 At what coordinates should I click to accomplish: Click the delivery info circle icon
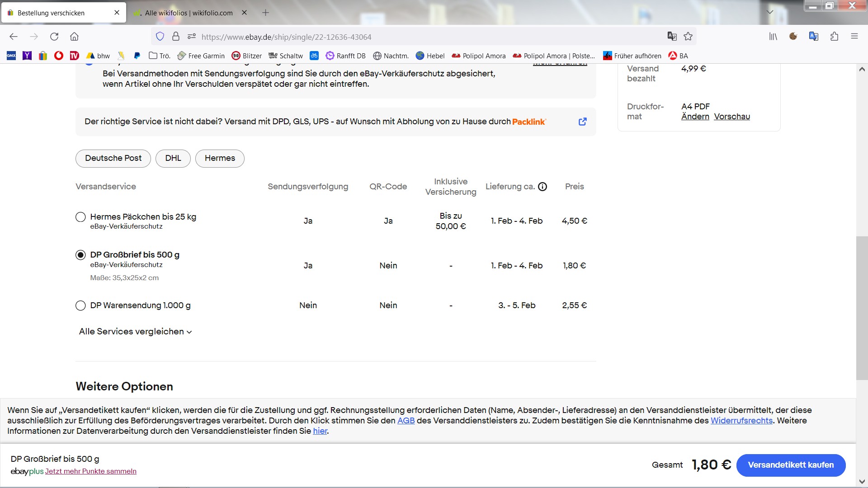click(542, 187)
